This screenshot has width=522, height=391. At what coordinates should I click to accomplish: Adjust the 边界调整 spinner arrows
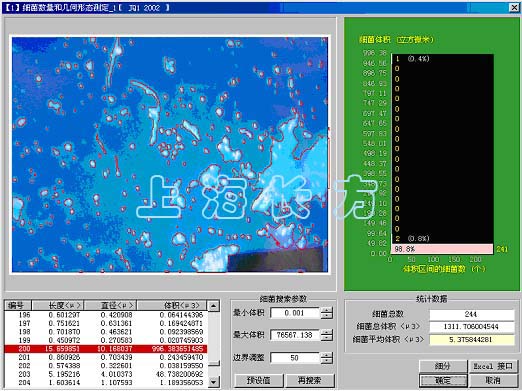coord(327,358)
